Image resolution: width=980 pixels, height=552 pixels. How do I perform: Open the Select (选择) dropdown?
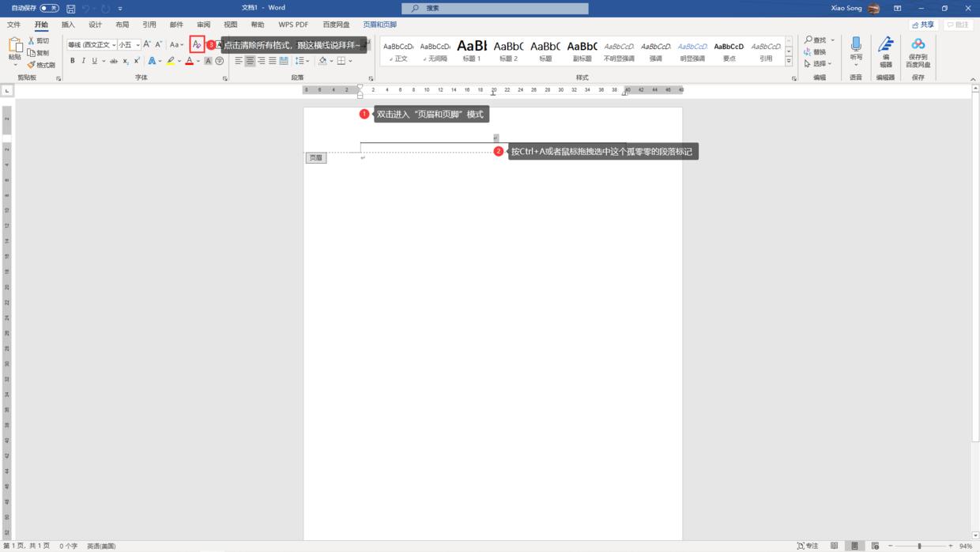818,63
